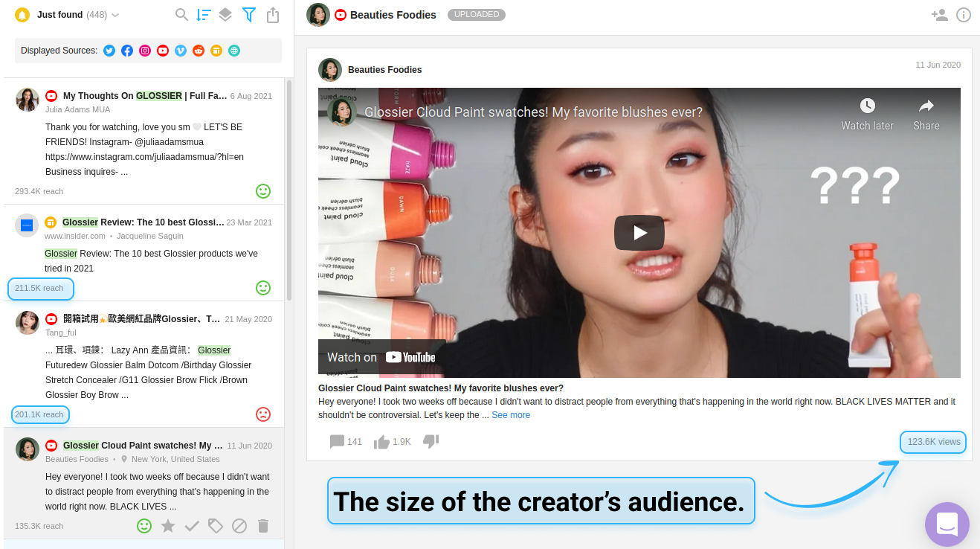Star the selected mention
The height and width of the screenshot is (549, 980).
168,526
